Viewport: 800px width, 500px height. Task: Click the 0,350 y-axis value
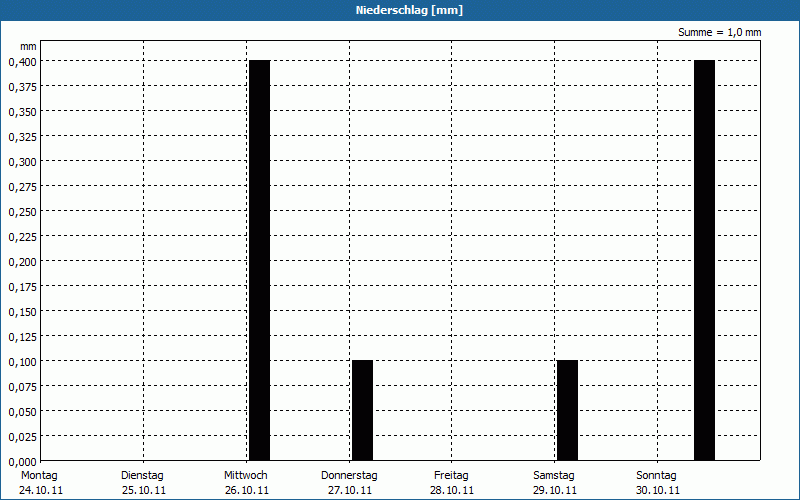22,112
